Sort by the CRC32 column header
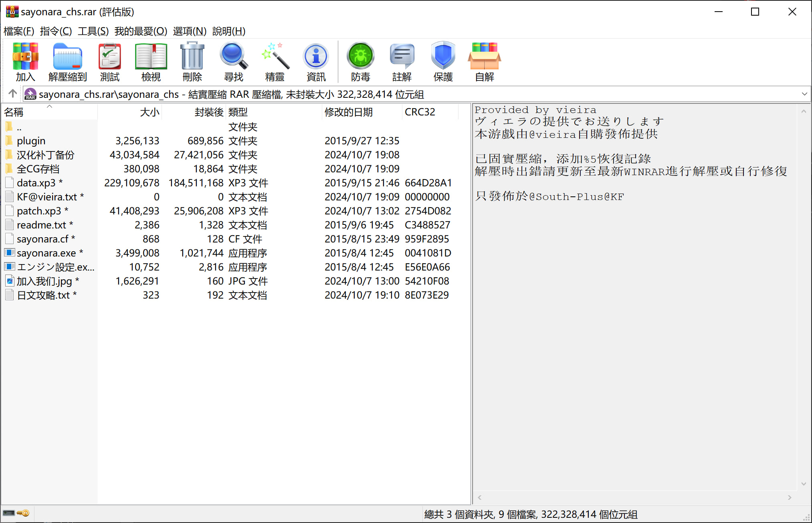This screenshot has width=812, height=523. coord(419,112)
